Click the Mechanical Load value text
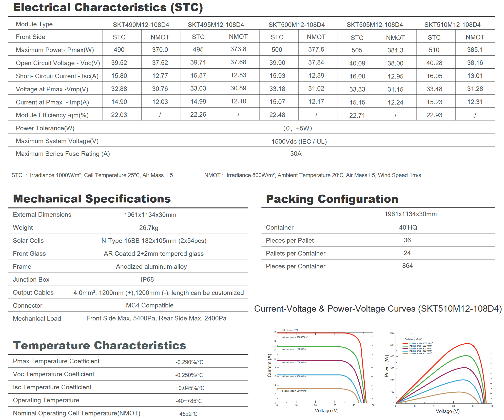 156,318
